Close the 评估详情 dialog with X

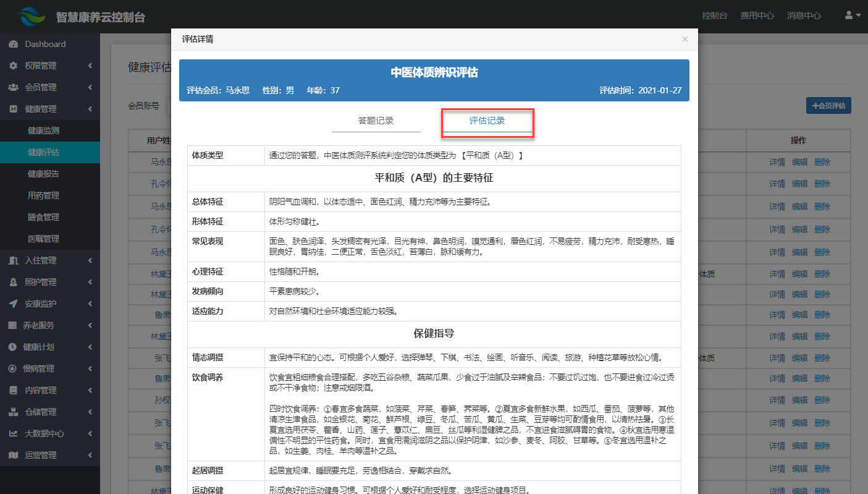(x=685, y=39)
